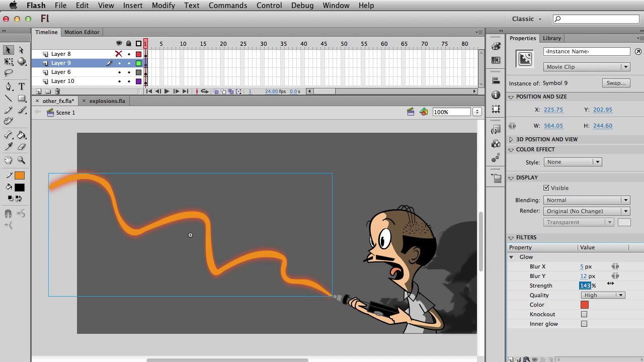Select the Eraser tool
The height and width of the screenshot is (362, 644).
point(22,147)
